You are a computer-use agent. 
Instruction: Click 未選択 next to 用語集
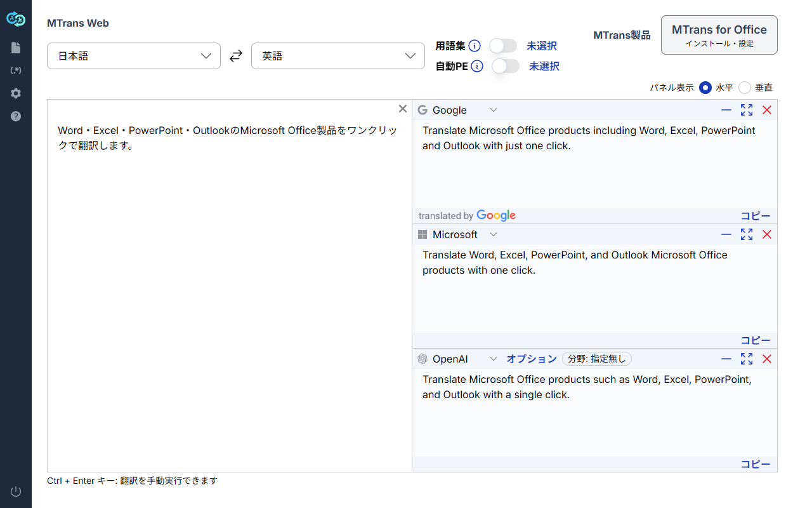[x=542, y=46]
